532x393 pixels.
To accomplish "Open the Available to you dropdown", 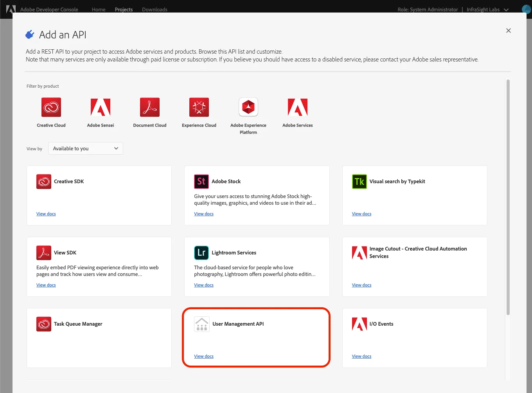I will [x=86, y=148].
